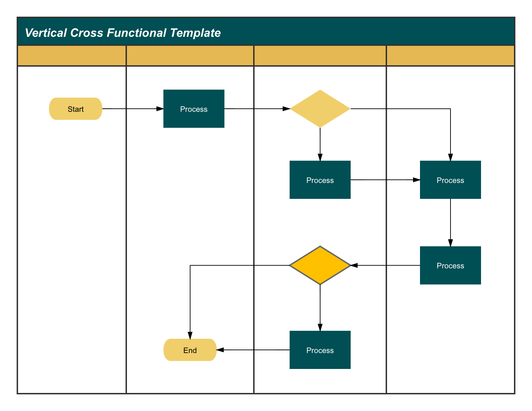Select the Process box the Start arrow enters
The image size is (532, 411).
tap(194, 109)
